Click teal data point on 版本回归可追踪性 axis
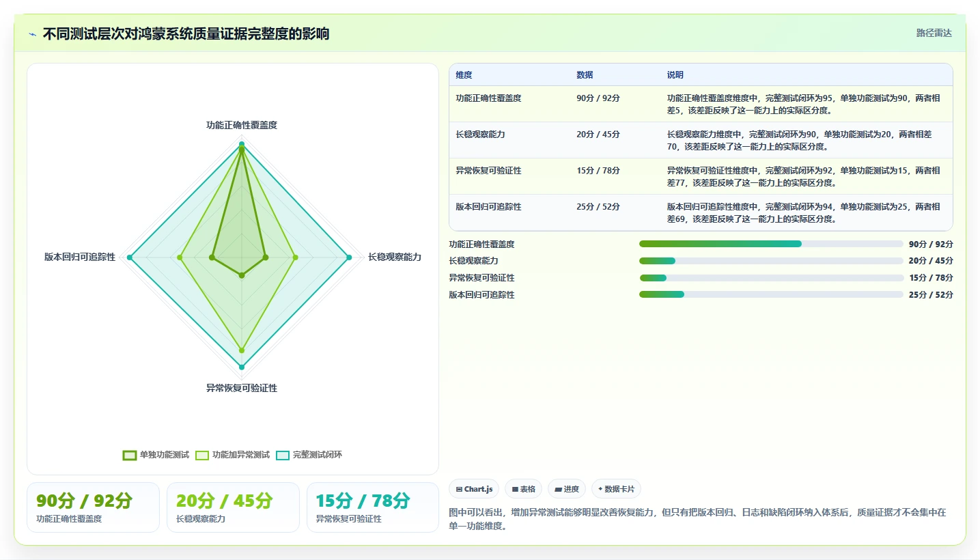The height and width of the screenshot is (560, 980). [129, 257]
